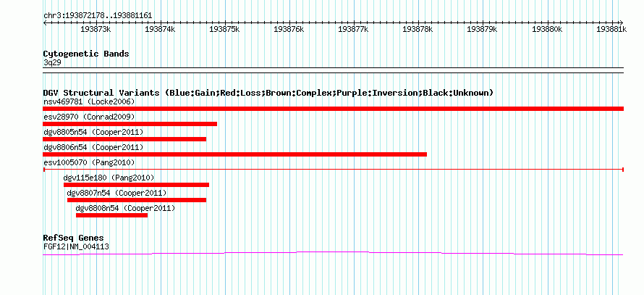Open dgv8807n54 (Cooper2011) variant label
644x295 pixels.
117,193
